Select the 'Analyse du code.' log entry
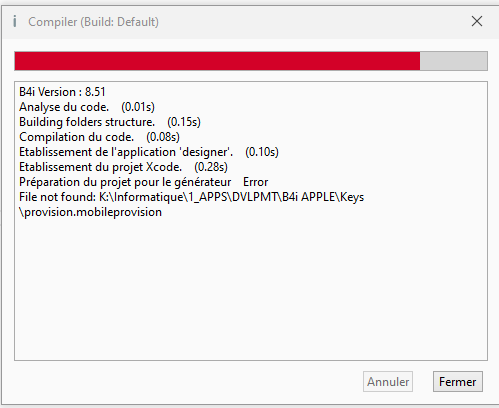The image size is (499, 408). click(64, 107)
